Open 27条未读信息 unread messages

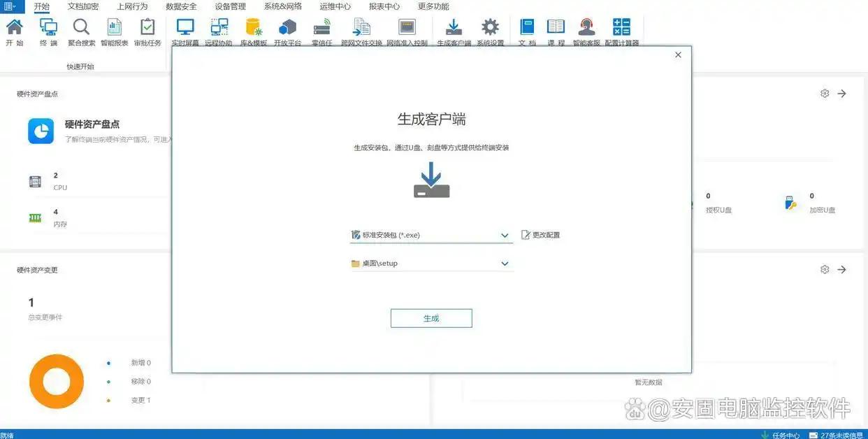(x=837, y=435)
